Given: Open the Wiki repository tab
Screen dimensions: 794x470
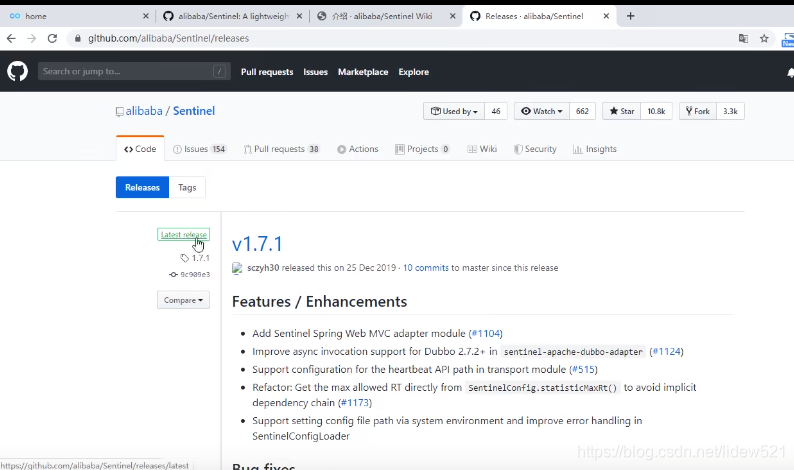Looking at the screenshot, I should click(x=482, y=149).
